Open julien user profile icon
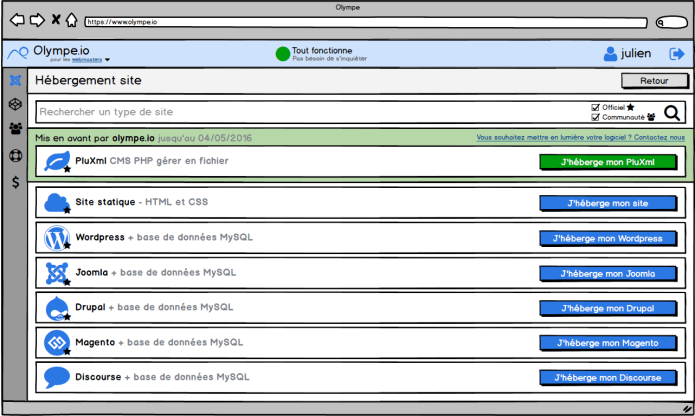 pyautogui.click(x=610, y=54)
